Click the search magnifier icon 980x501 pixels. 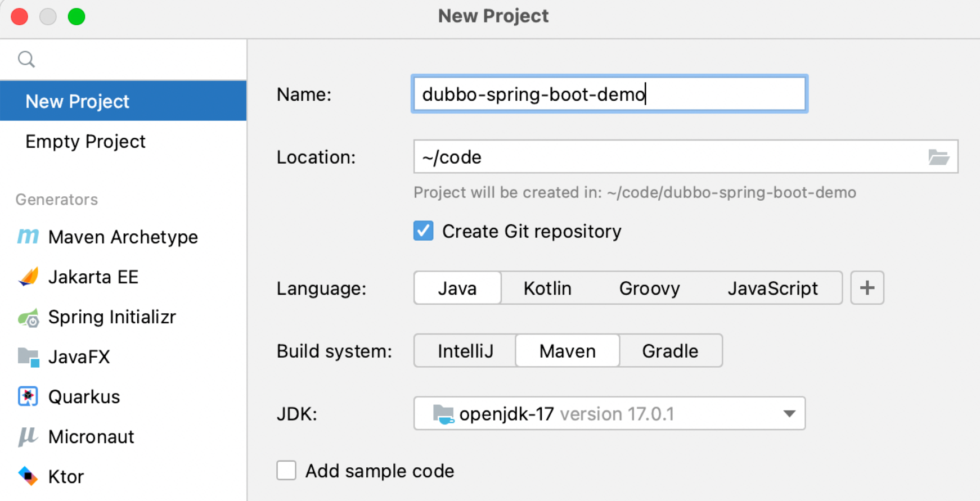click(x=26, y=59)
